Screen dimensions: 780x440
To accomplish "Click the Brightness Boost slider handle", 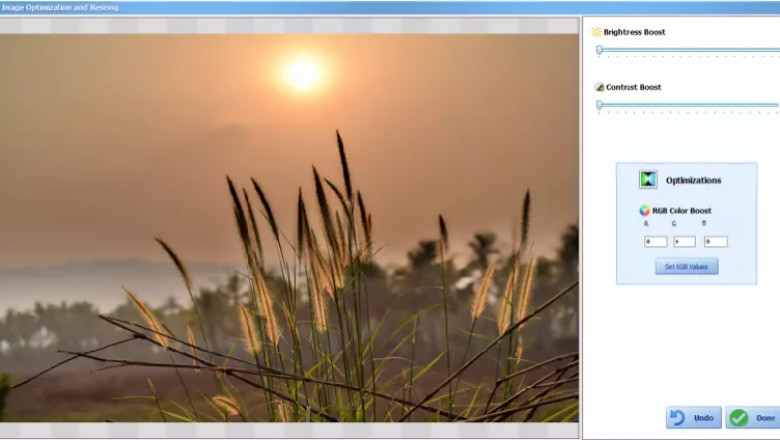I will tap(599, 49).
